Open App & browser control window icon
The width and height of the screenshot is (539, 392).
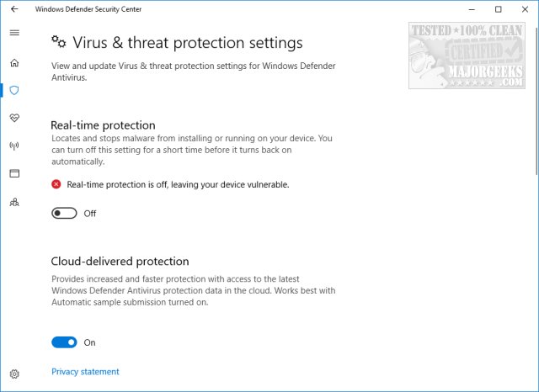coord(14,173)
